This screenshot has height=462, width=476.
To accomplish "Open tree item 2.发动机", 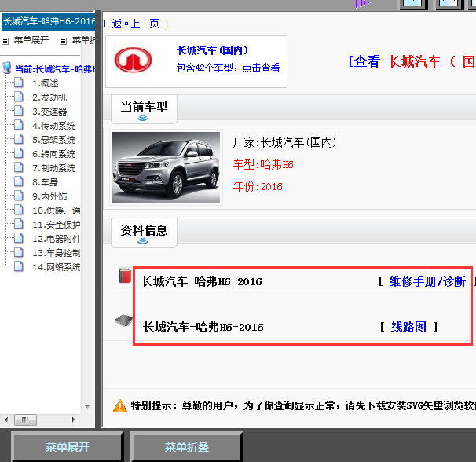I will point(49,97).
